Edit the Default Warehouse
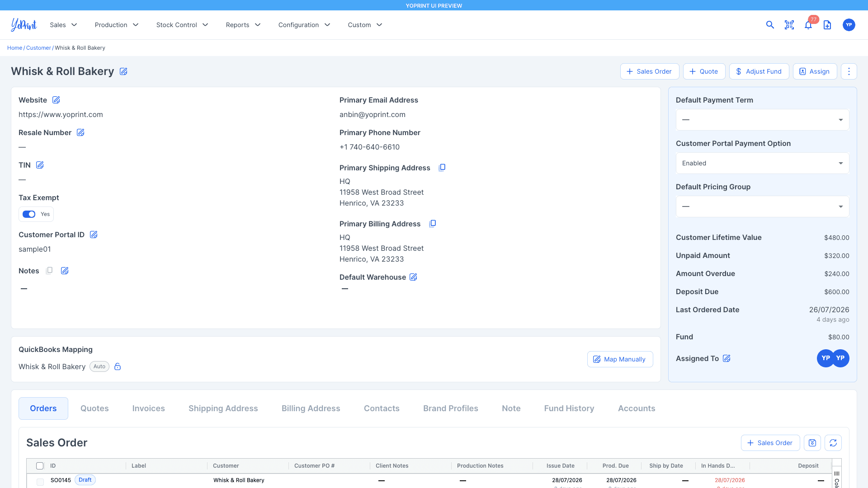The height and width of the screenshot is (488, 868). [413, 277]
